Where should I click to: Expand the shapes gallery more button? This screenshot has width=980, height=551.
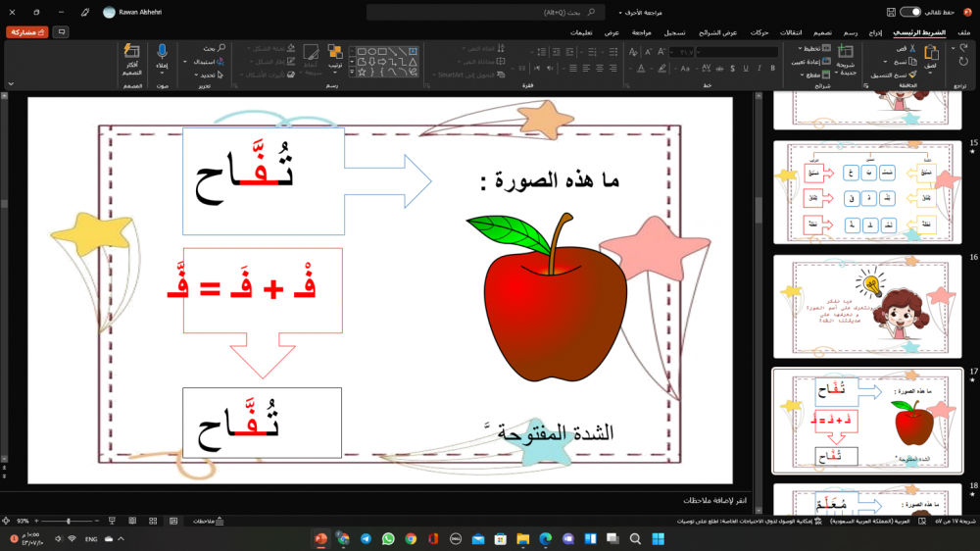tap(352, 73)
